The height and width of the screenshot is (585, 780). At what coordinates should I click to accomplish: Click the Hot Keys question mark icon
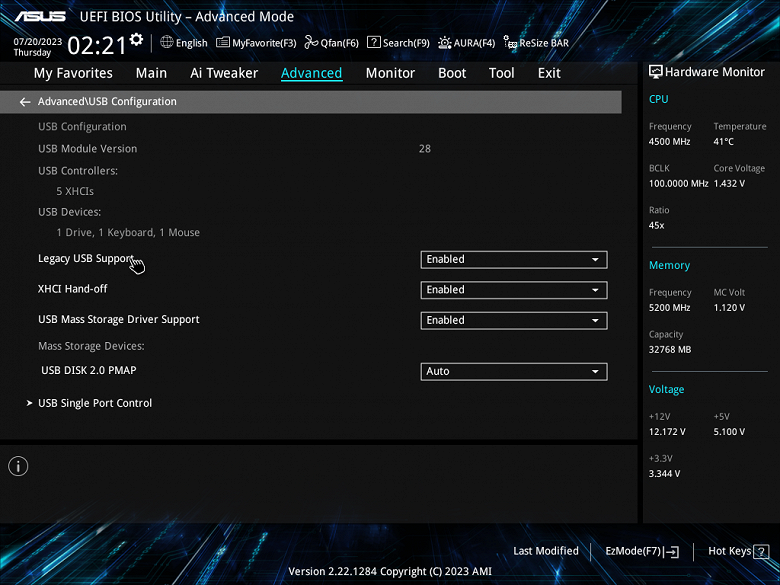pyautogui.click(x=761, y=551)
